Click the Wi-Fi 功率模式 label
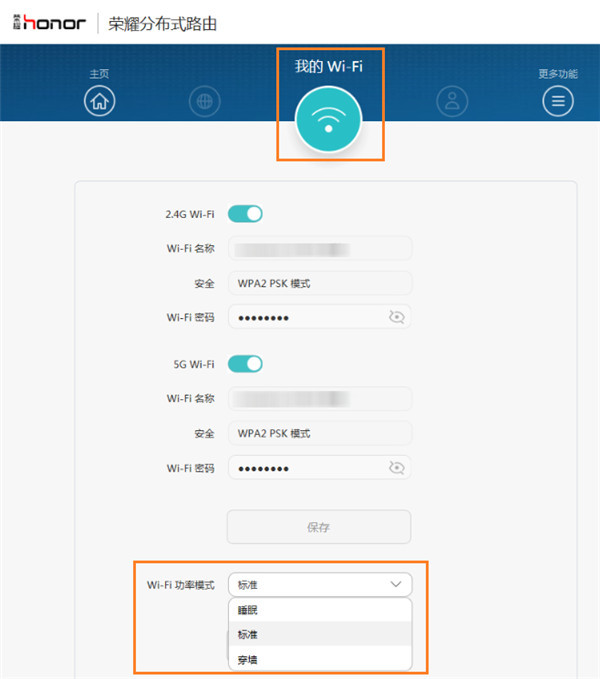Screen dimensions: 600x679 click(181, 585)
